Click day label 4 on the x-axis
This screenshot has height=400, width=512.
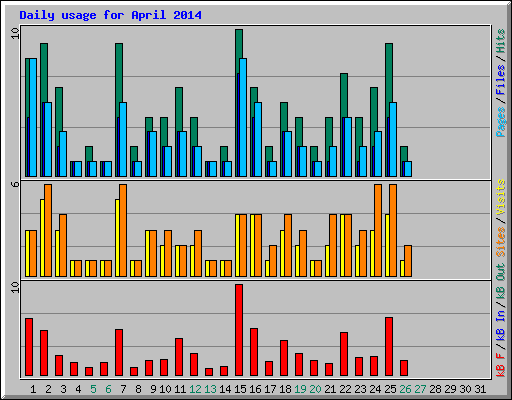pyautogui.click(x=78, y=389)
